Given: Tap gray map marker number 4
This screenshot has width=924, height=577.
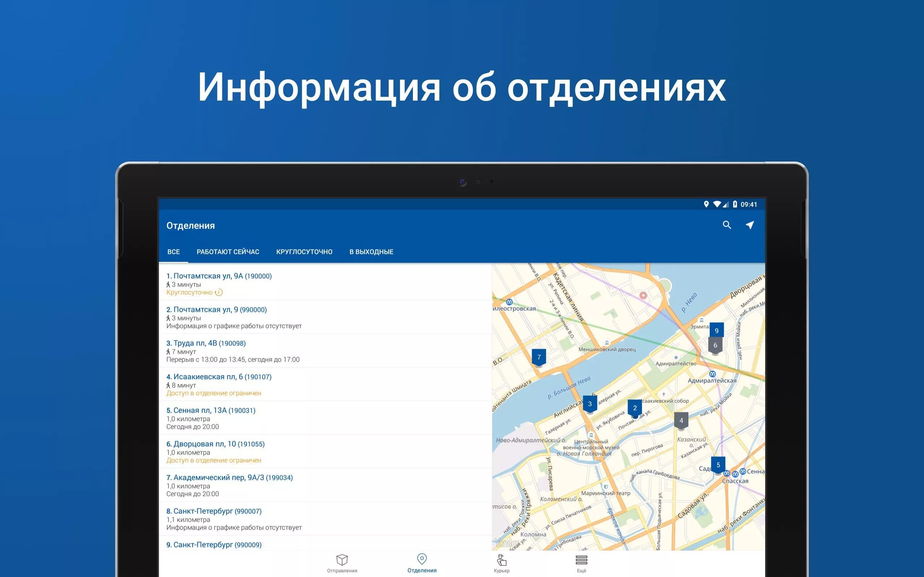Looking at the screenshot, I should (681, 420).
